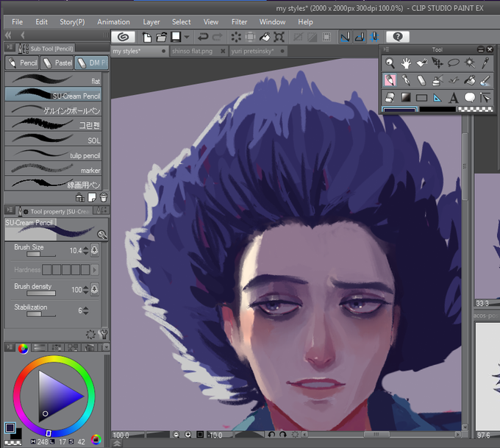500x448 pixels.
Task: Save the canvas from the toolbar
Action: [x=176, y=37]
